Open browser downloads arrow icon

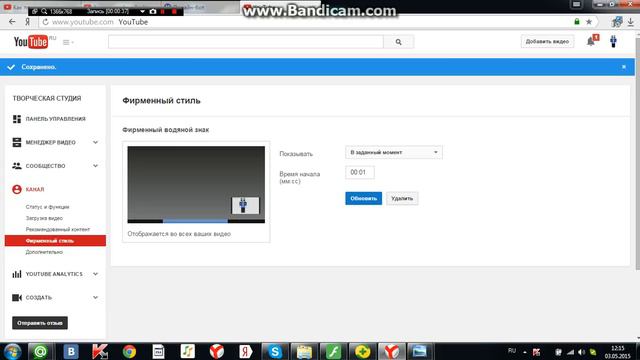(631, 22)
